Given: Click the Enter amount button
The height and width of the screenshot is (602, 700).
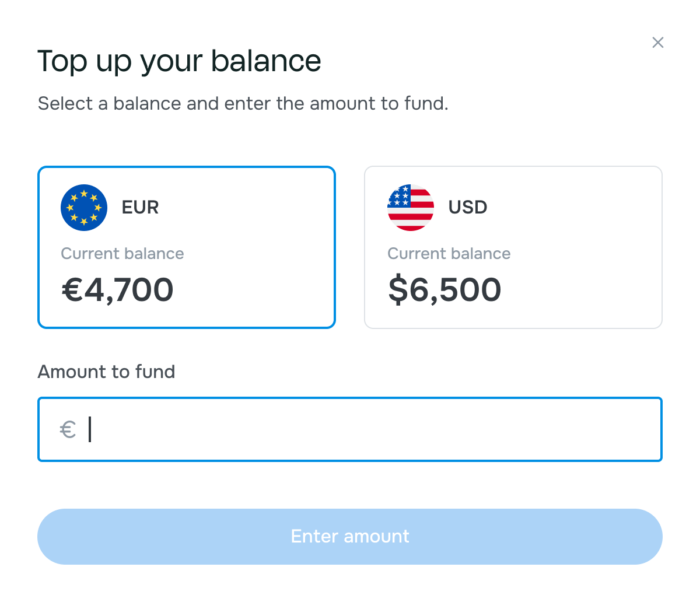Looking at the screenshot, I should 349,536.
